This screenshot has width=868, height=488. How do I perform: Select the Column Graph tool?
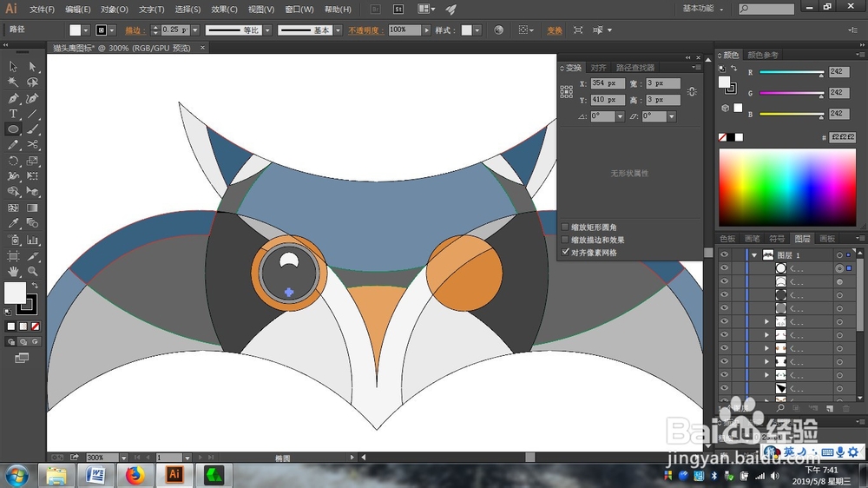pyautogui.click(x=33, y=240)
